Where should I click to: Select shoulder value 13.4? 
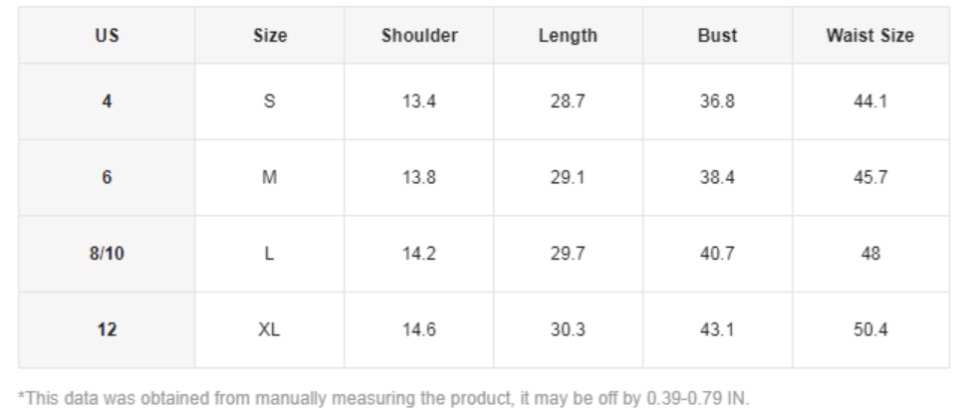point(419,102)
